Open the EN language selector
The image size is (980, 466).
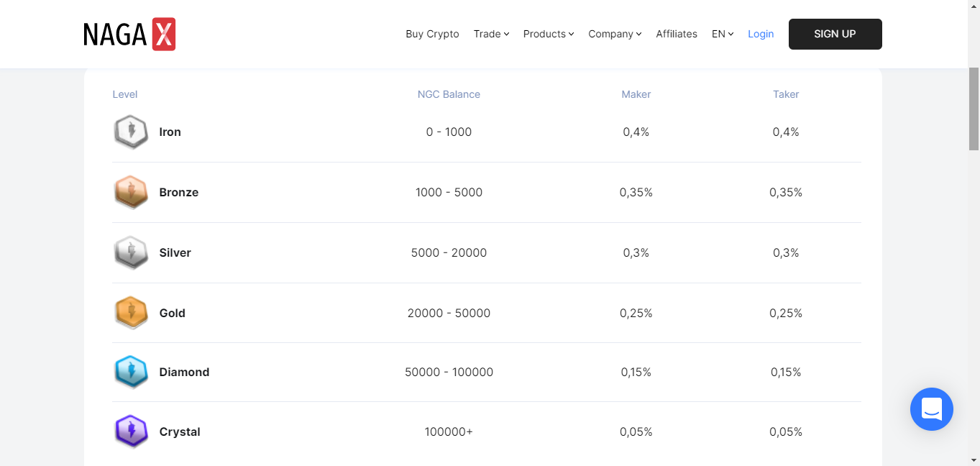click(x=722, y=34)
